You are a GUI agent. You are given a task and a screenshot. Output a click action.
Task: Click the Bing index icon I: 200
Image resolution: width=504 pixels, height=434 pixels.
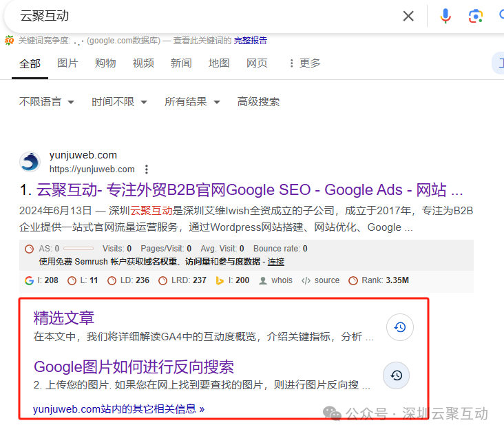[x=220, y=280]
